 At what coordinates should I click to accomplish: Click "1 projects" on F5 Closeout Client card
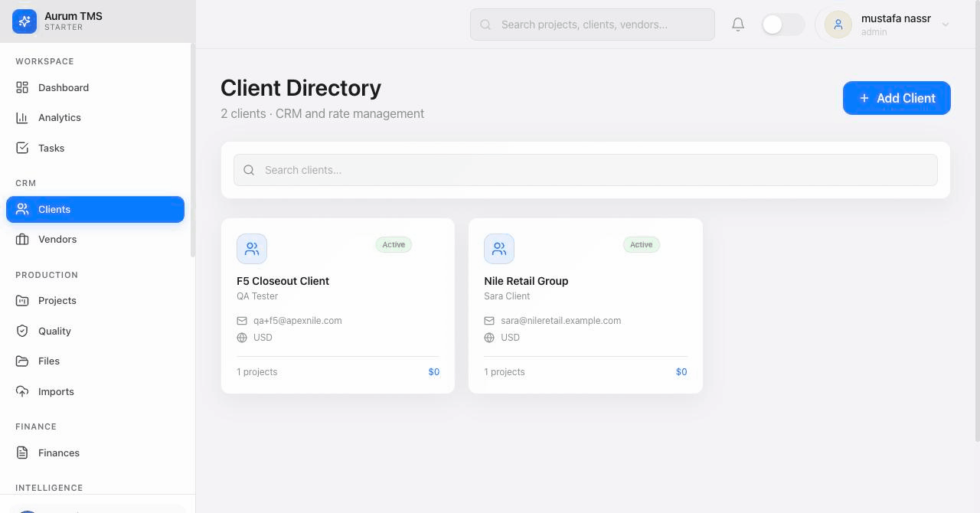pos(257,372)
